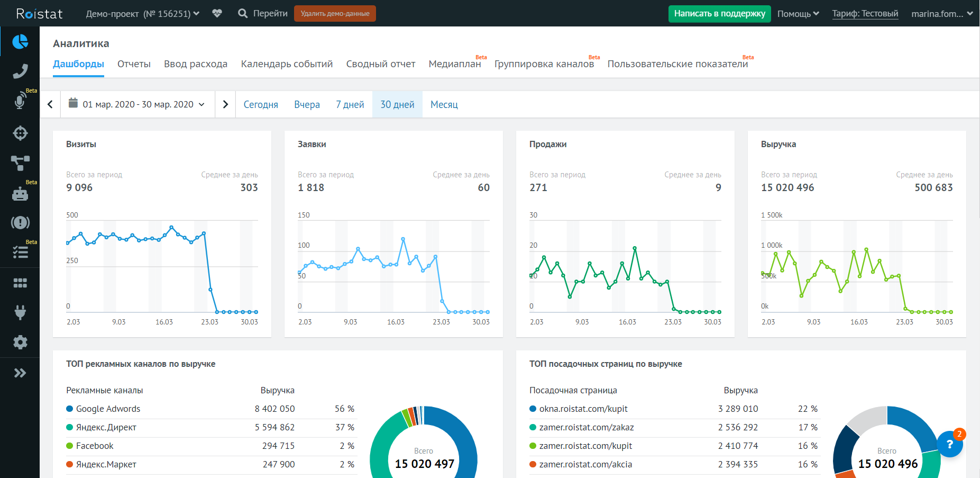Screen dimensions: 980x478
Task: Expand sidebar with double chevron icon
Action: point(20,373)
